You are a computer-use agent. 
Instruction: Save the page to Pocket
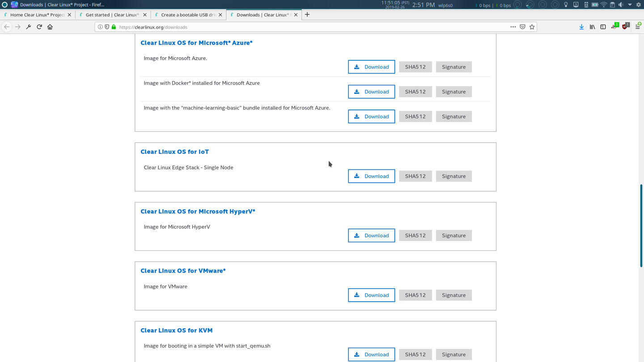[x=522, y=27]
